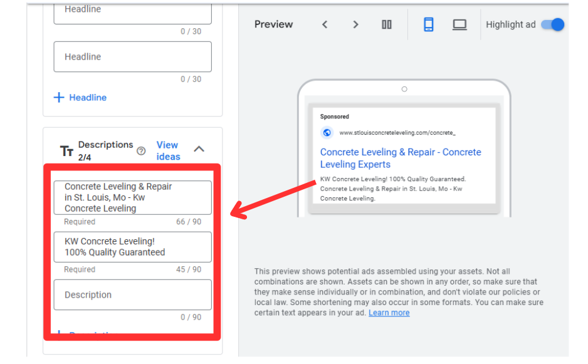
Task: Show the next ad preview
Action: point(355,24)
